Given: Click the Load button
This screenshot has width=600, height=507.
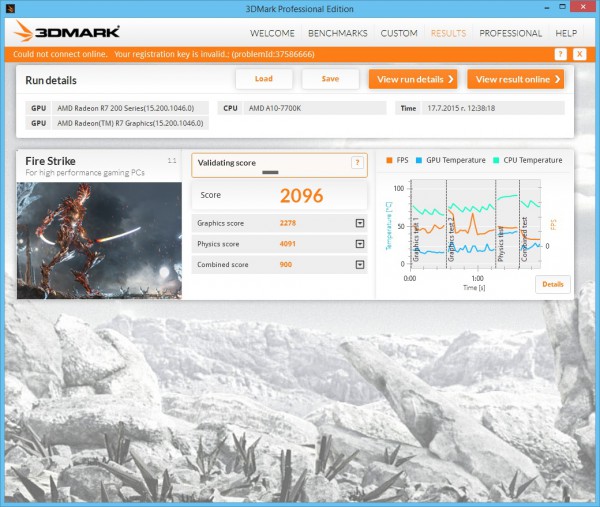Looking at the screenshot, I should 264,79.
